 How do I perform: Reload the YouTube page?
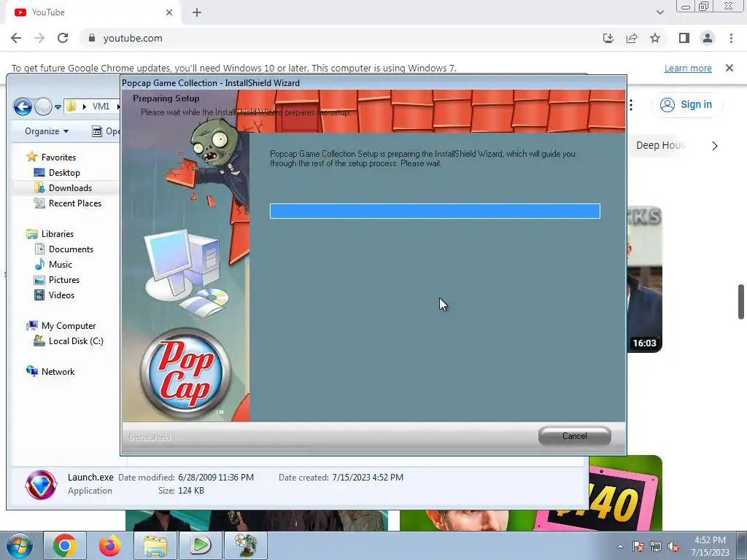coord(63,38)
